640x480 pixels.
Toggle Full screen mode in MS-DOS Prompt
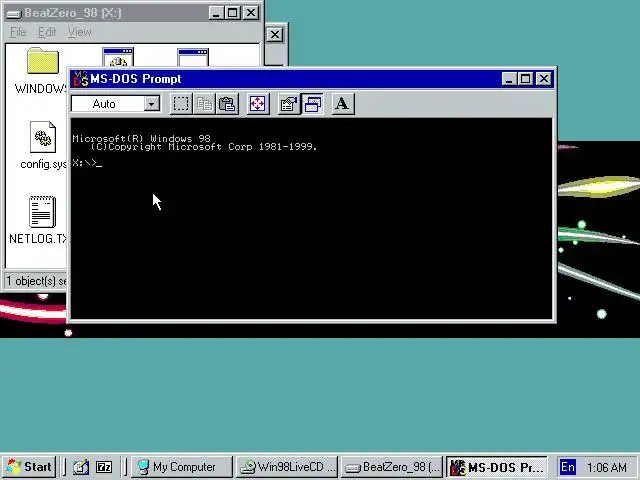[x=258, y=104]
